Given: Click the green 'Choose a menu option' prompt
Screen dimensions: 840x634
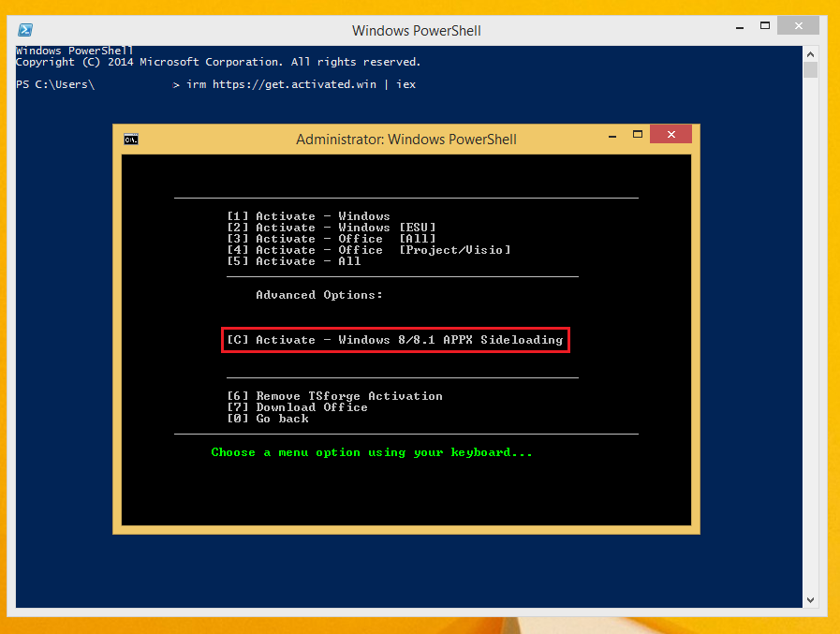Looking at the screenshot, I should tap(372, 452).
